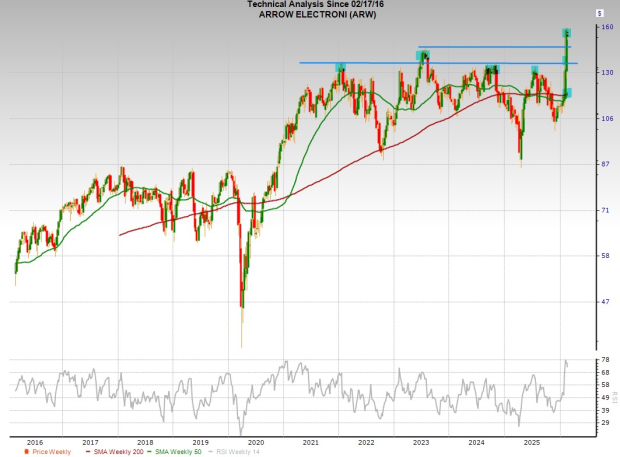Click the teal marker near 120 on the breakout candle
The width and height of the screenshot is (620, 457).
567,93
